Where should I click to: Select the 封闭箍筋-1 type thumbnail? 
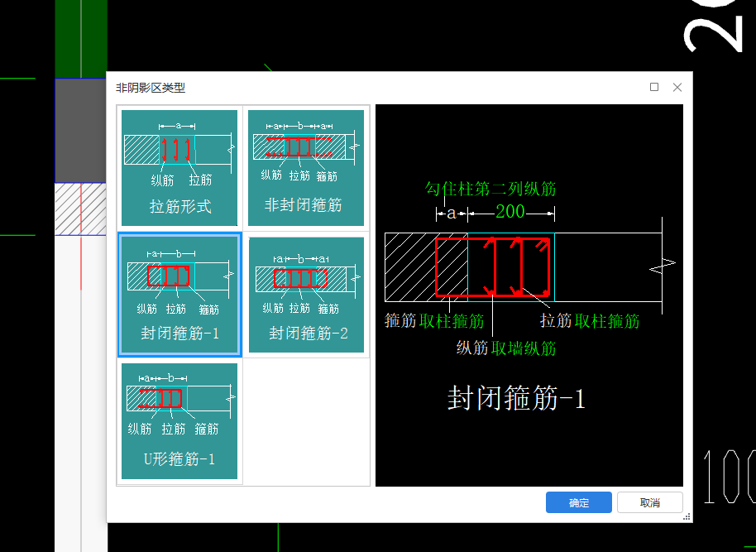click(x=179, y=295)
